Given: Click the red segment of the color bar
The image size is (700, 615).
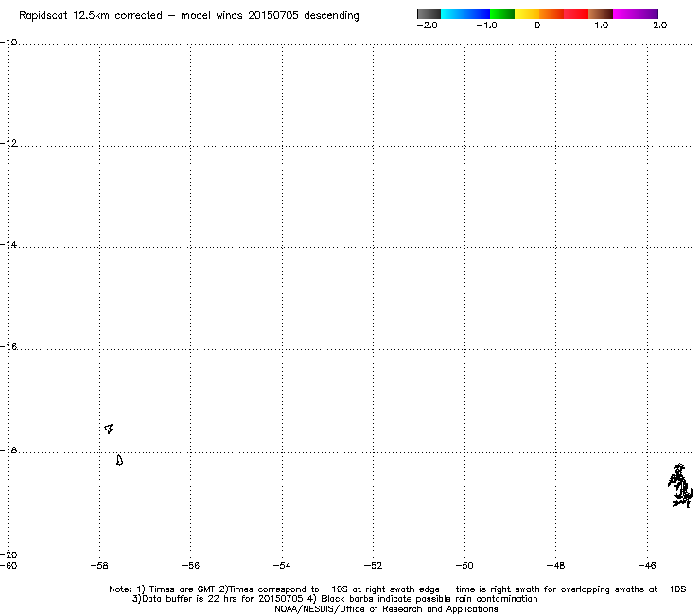Looking at the screenshot, I should pos(575,14).
